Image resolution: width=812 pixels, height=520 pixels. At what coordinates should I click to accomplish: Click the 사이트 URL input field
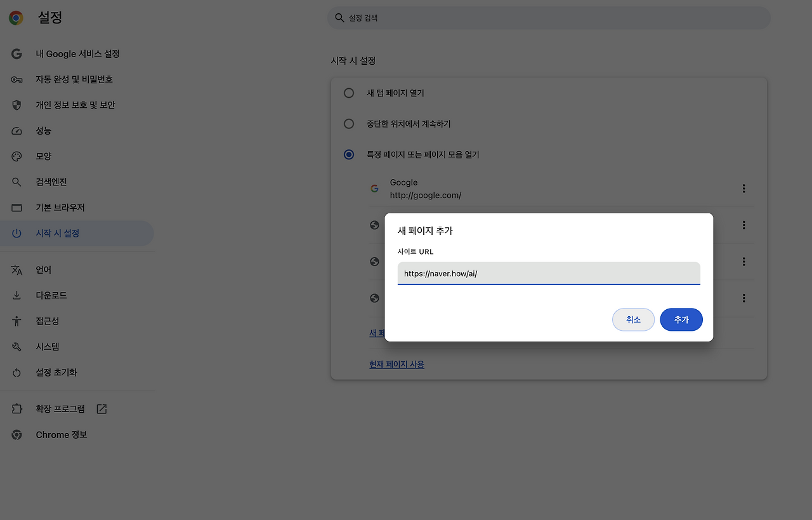click(549, 274)
